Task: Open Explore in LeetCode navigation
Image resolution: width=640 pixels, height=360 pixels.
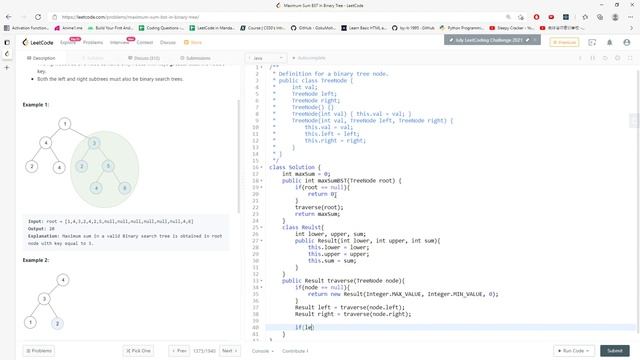Action: tap(67, 42)
